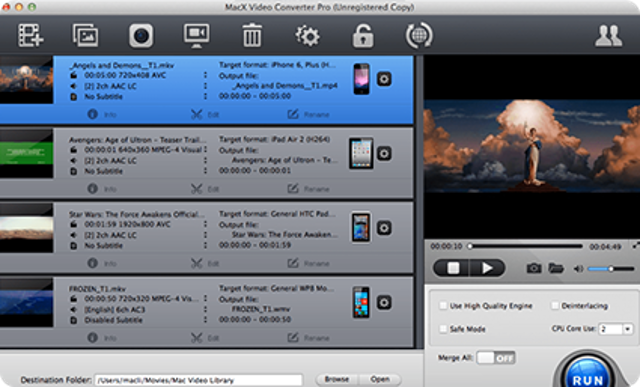The width and height of the screenshot is (640, 387).
Task: Stop preview playback
Action: 452,268
